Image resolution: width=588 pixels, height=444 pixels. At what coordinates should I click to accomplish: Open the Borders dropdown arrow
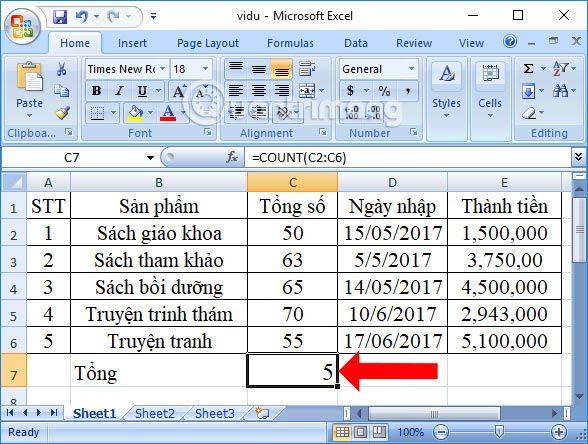(113, 112)
